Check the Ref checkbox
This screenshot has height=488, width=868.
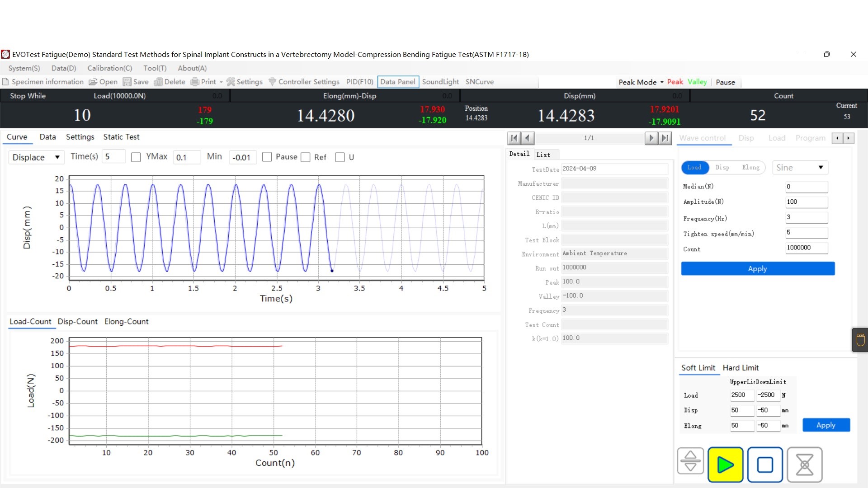click(x=306, y=157)
